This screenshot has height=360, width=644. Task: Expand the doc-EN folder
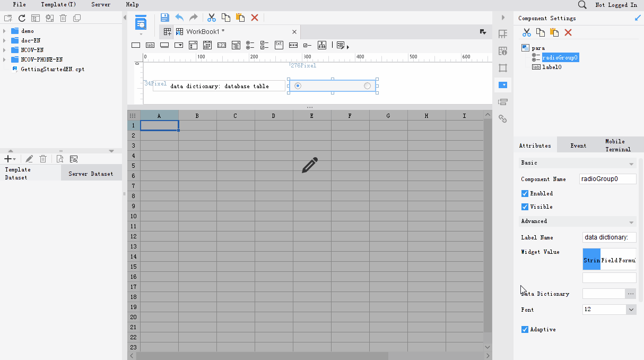(x=4, y=40)
